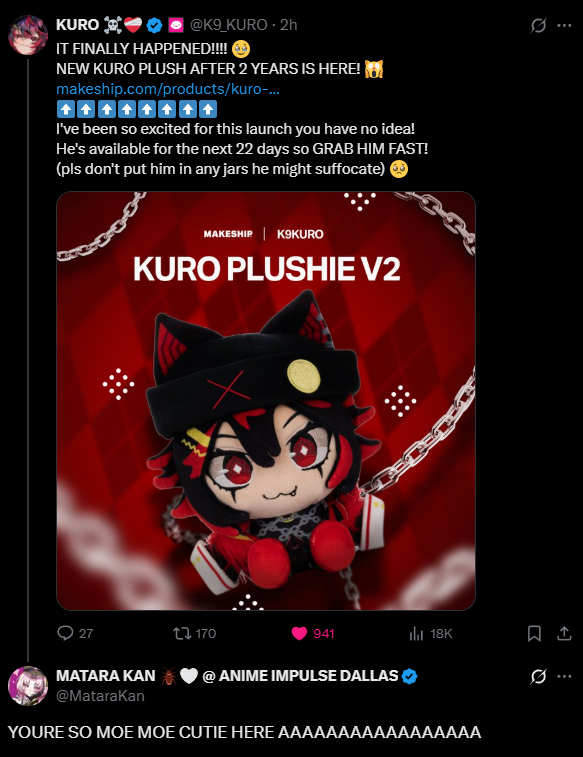Open the more options menu on KURO's tweet
583x757 pixels.
pyautogui.click(x=564, y=25)
